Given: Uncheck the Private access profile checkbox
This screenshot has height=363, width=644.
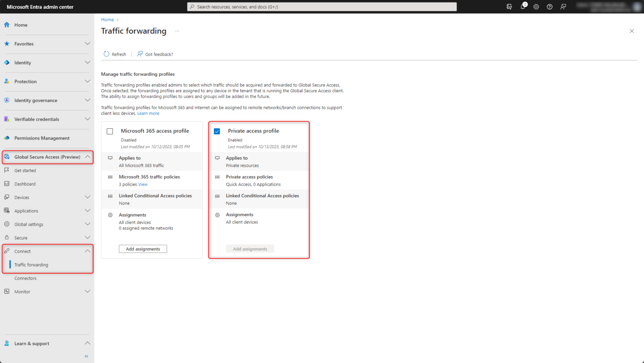Looking at the screenshot, I should point(217,131).
